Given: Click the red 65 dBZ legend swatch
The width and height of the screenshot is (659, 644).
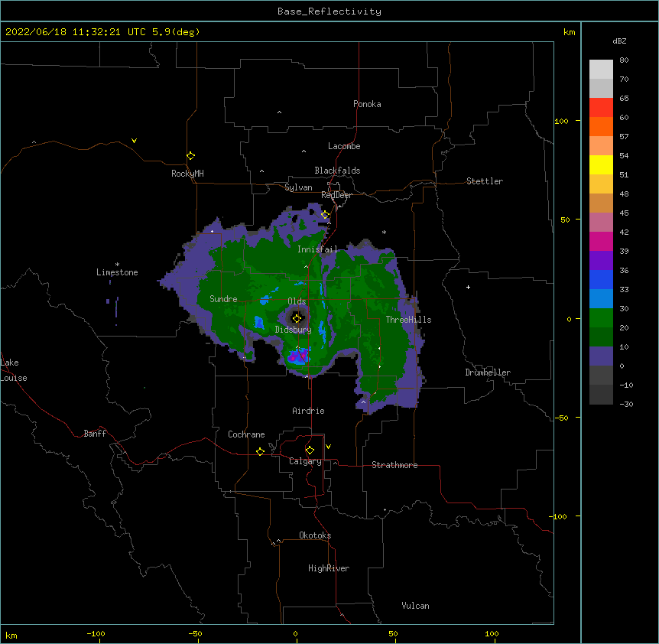Looking at the screenshot, I should 601,107.
